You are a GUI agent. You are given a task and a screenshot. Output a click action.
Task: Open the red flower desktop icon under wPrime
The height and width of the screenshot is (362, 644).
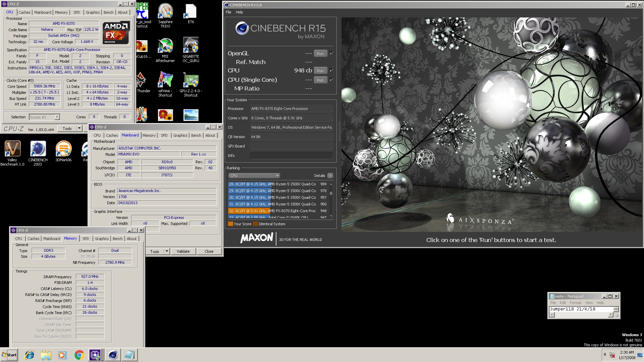pos(165,115)
